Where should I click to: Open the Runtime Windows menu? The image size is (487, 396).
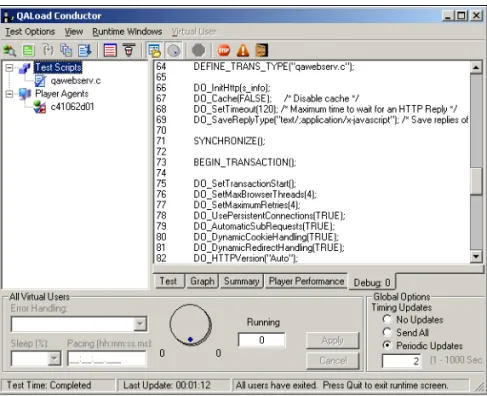(127, 32)
